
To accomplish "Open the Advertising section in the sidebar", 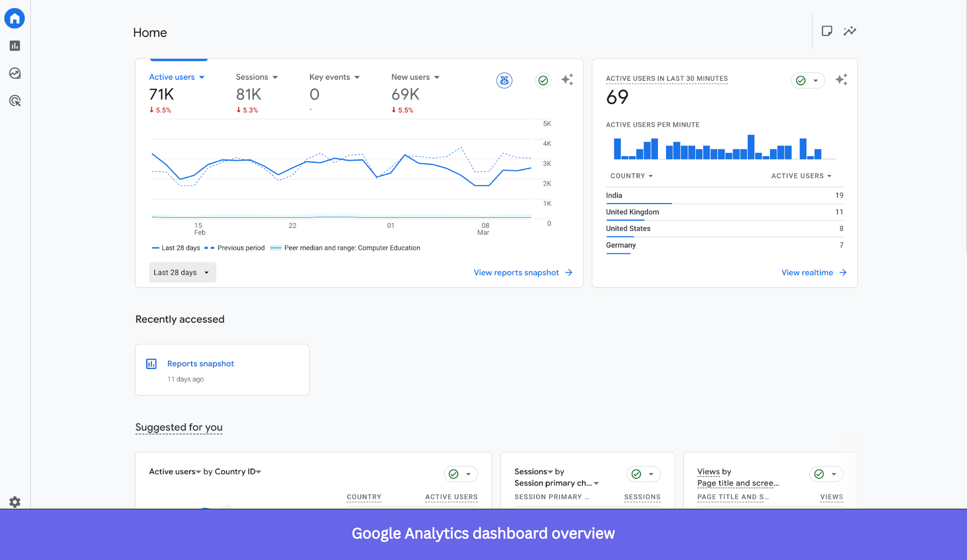I will pos(15,101).
